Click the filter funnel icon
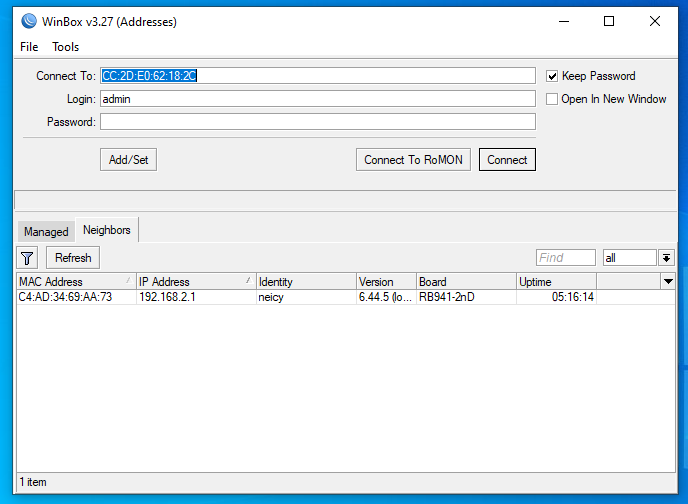The image size is (688, 504). click(x=27, y=258)
